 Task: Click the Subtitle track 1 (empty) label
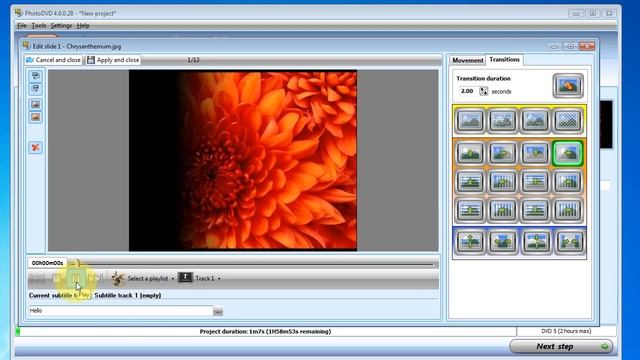tap(128, 295)
